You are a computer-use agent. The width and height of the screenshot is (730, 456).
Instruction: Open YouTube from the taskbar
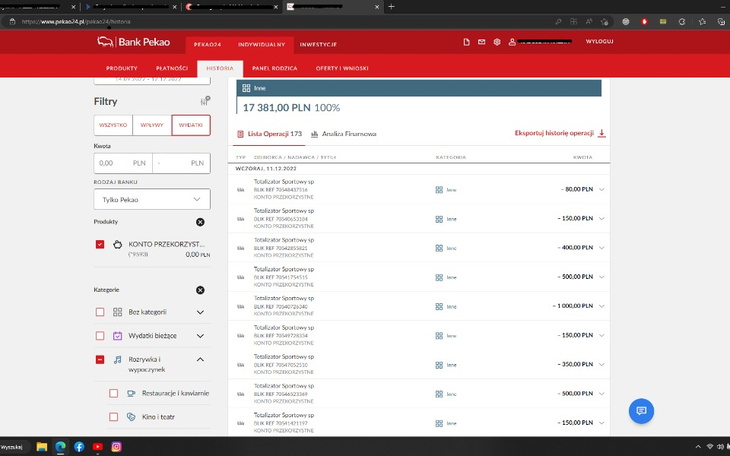click(x=97, y=446)
